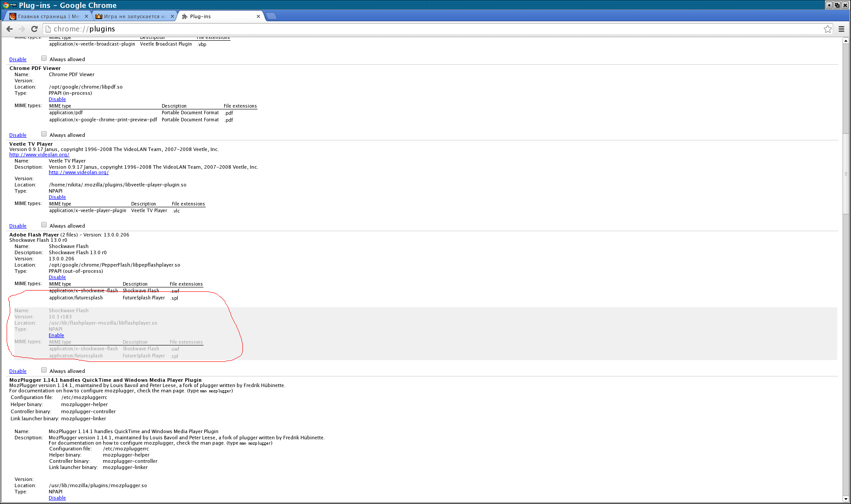Open the videolan.org link in Veetle Description row
The width and height of the screenshot is (851, 504).
click(x=78, y=172)
